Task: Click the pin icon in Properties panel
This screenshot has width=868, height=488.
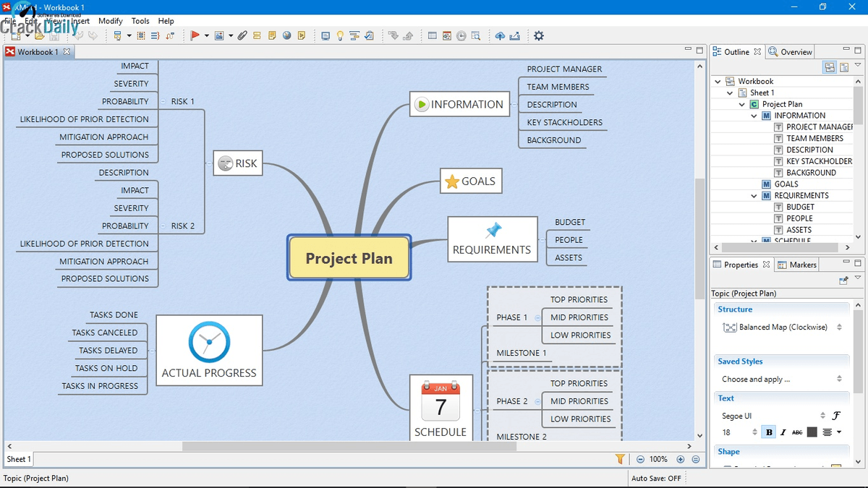Action: 843,280
